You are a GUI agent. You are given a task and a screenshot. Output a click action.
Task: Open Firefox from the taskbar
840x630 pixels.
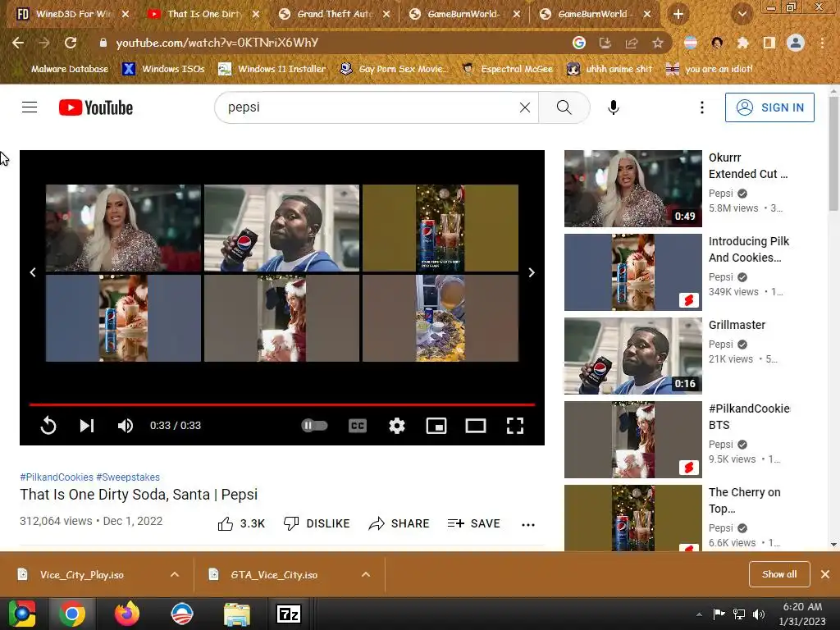coord(127,614)
